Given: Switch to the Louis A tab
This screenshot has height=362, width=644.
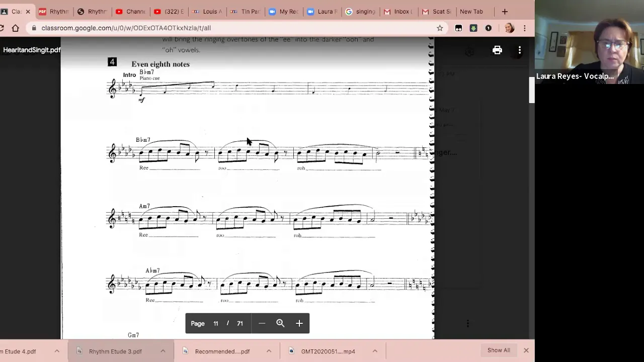Looking at the screenshot, I should click(207, 12).
